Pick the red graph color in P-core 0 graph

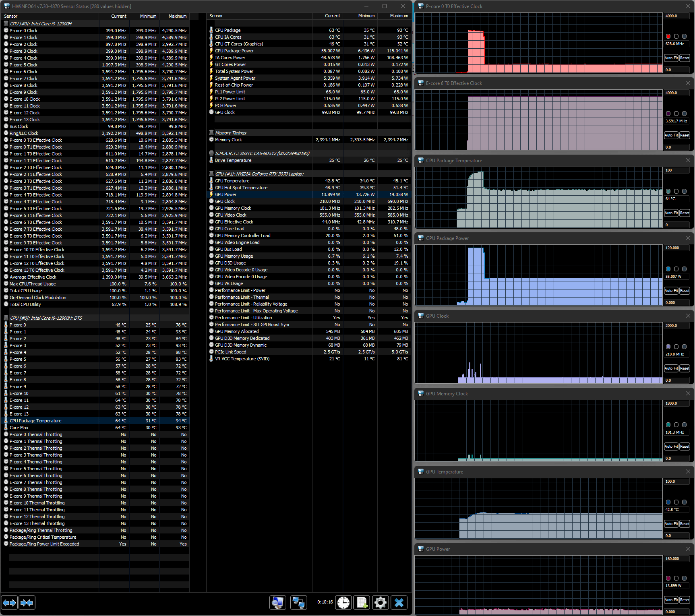click(x=668, y=36)
